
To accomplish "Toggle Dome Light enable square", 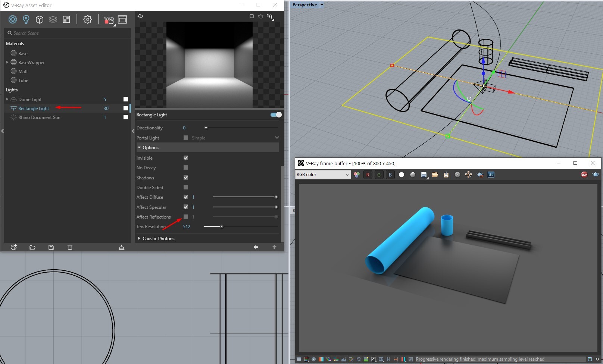I will [x=126, y=99].
